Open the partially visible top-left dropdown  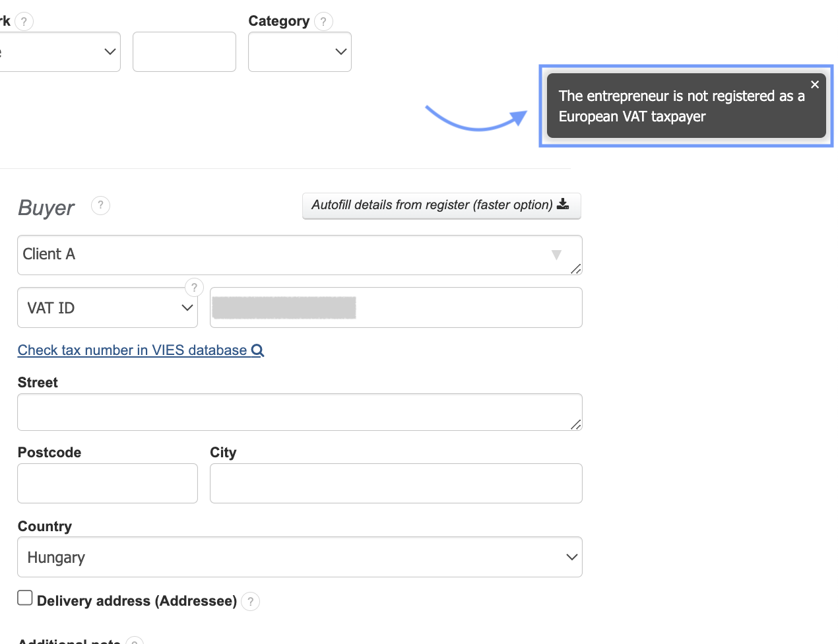point(59,52)
